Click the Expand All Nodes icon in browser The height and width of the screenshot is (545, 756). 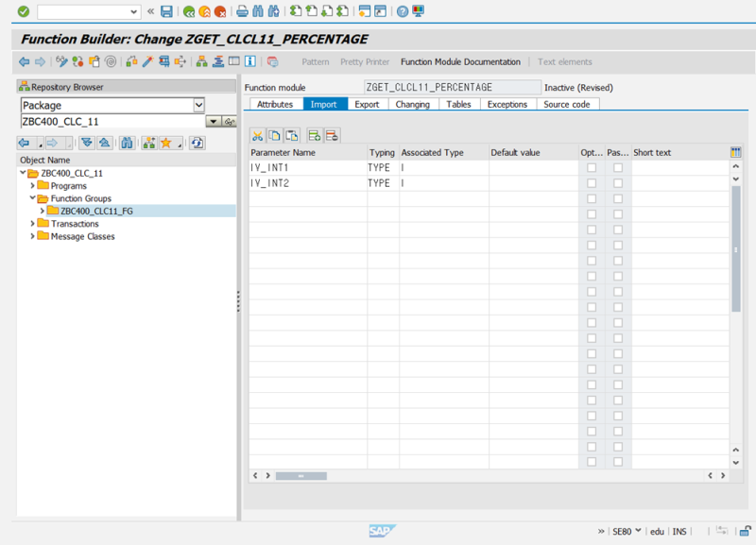87,143
